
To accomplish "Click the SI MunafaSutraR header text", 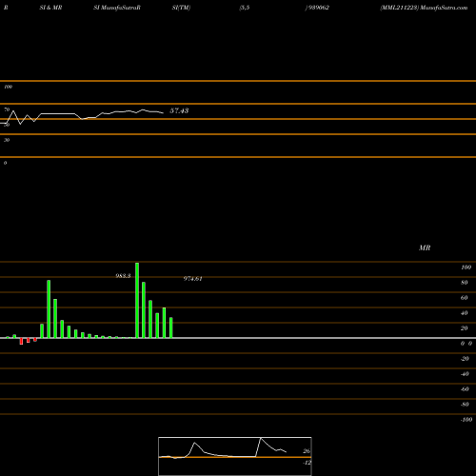I will [117, 8].
